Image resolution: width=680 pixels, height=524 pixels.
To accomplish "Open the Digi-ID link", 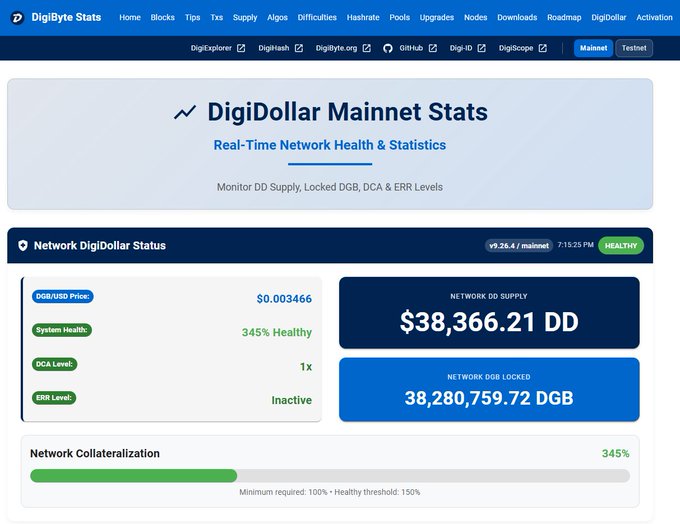I will coord(461,48).
